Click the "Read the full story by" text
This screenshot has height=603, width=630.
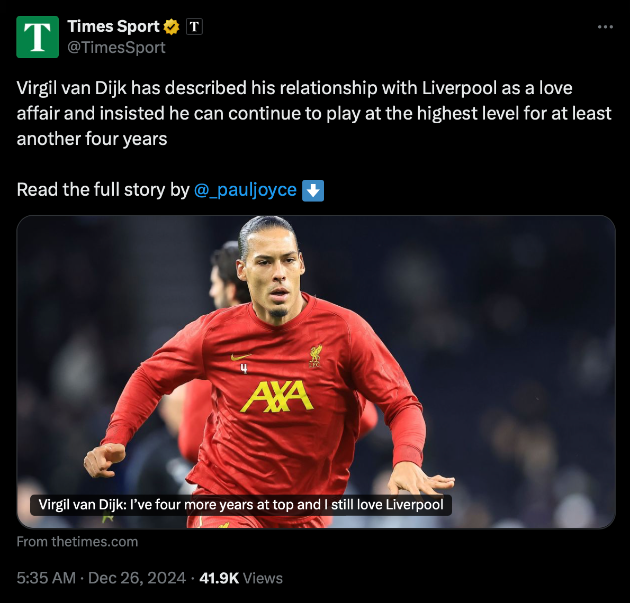tap(102, 190)
